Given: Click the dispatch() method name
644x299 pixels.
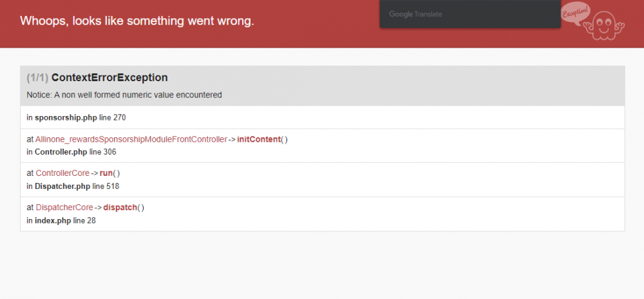Looking at the screenshot, I should tap(120, 208).
